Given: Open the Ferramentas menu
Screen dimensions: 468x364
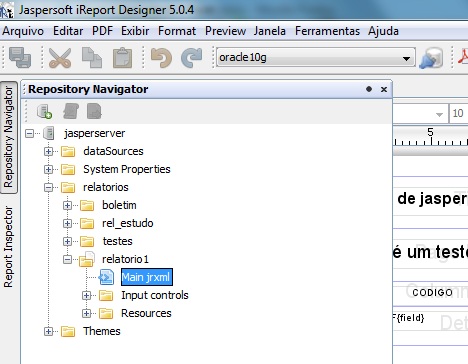Looking at the screenshot, I should coord(327,31).
